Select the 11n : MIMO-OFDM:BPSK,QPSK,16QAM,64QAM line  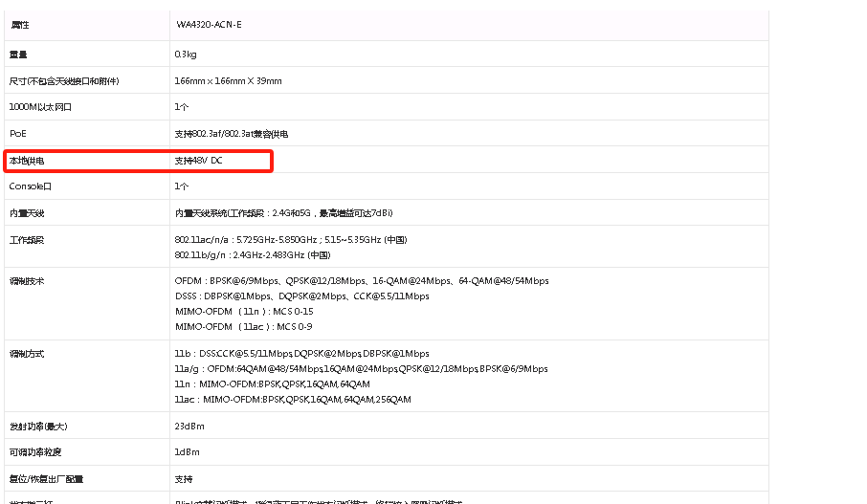pos(273,384)
